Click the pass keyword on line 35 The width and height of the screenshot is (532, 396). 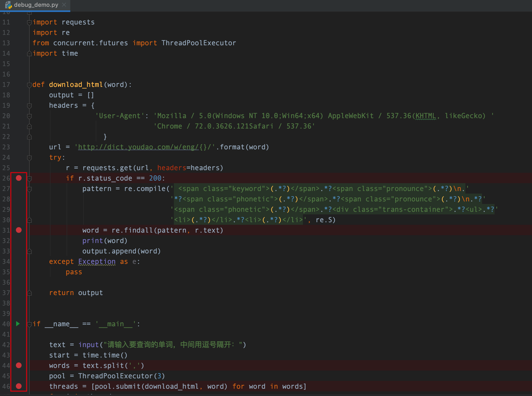[74, 272]
